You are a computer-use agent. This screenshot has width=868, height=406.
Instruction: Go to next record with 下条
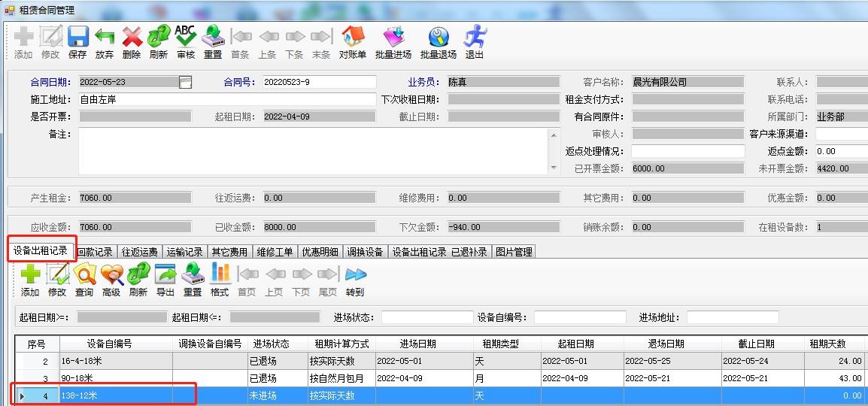(x=295, y=37)
